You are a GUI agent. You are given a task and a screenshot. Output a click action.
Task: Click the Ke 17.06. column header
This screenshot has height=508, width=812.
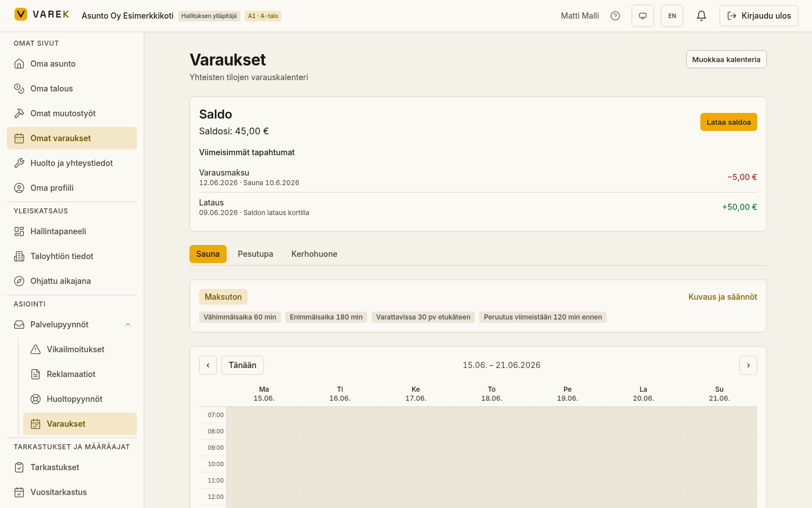pyautogui.click(x=416, y=394)
